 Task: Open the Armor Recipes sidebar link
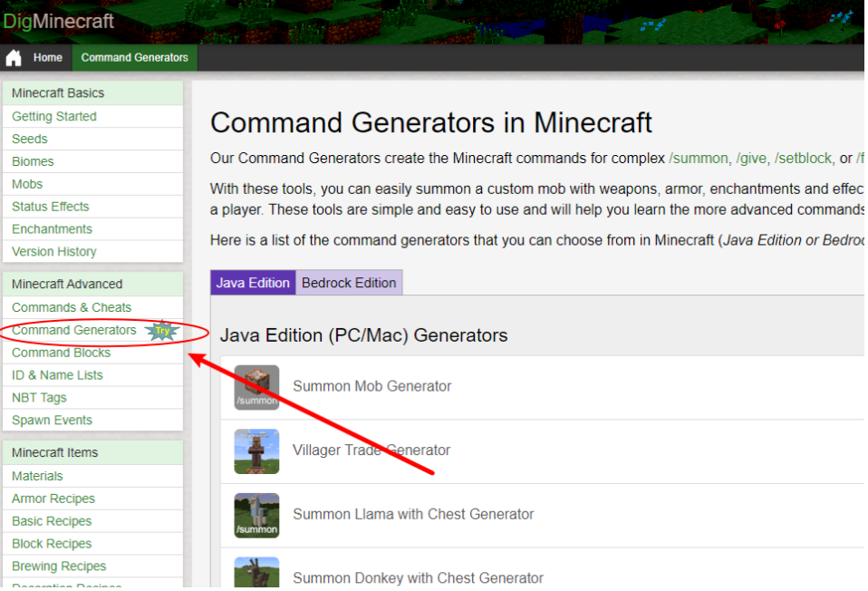(53, 499)
